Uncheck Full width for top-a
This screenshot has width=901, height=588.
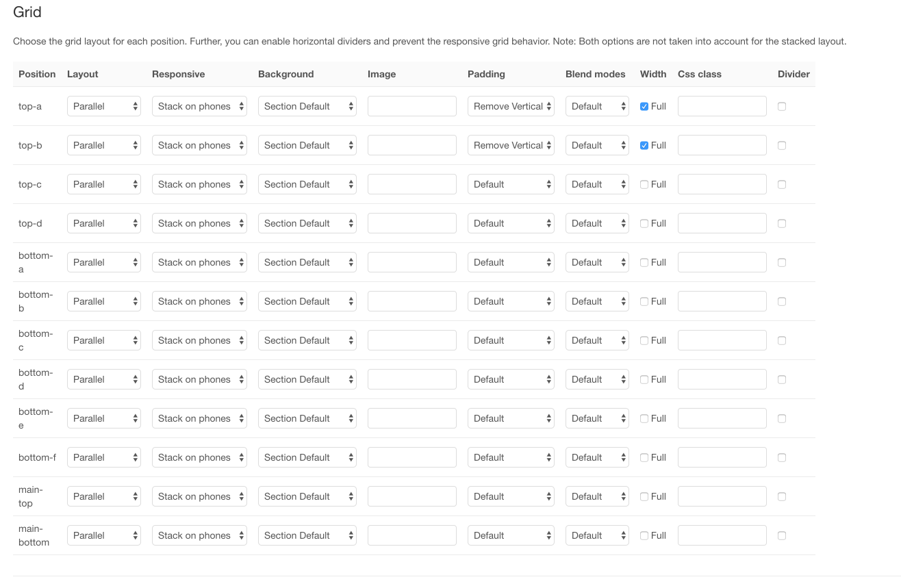click(x=644, y=106)
